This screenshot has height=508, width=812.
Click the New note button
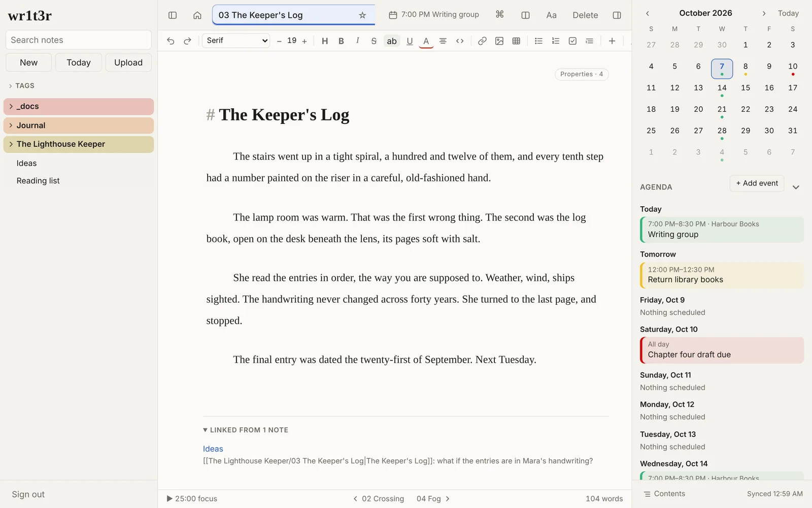click(x=28, y=62)
